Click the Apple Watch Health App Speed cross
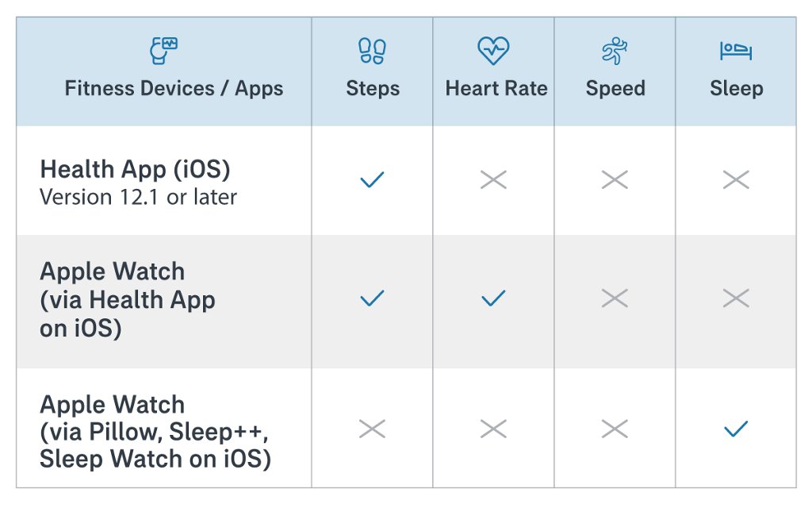 coord(615,298)
